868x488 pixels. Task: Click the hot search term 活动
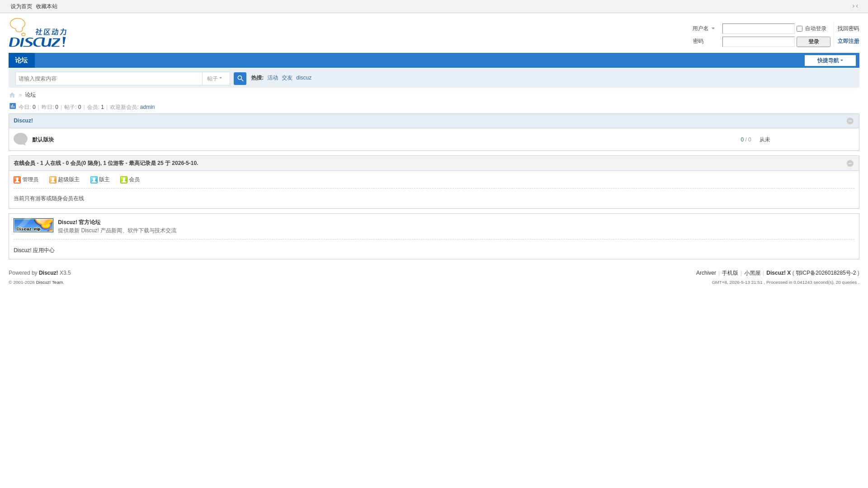click(273, 78)
